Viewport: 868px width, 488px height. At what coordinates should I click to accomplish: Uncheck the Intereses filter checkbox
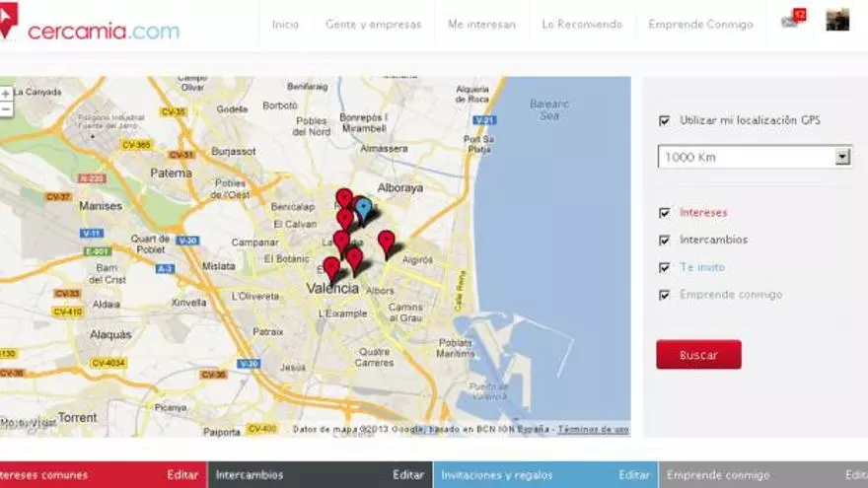(664, 213)
